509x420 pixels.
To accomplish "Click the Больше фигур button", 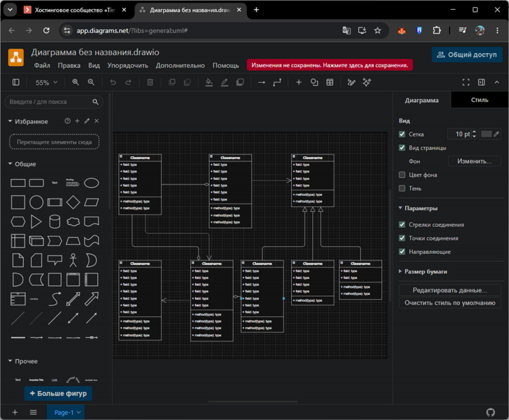I will coord(58,393).
